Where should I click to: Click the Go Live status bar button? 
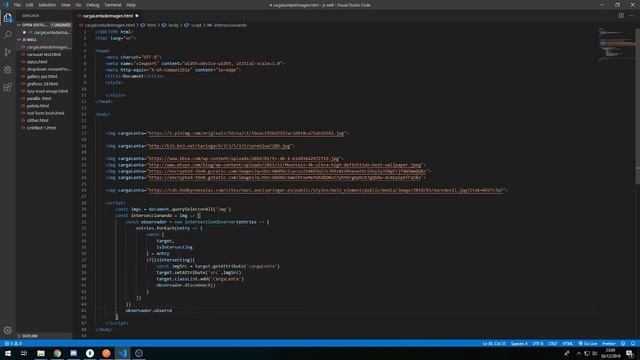pyautogui.click(x=588, y=344)
